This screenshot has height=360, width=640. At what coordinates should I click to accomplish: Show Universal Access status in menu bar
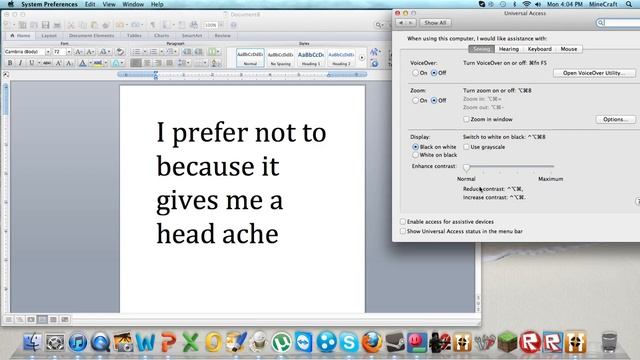(x=403, y=231)
